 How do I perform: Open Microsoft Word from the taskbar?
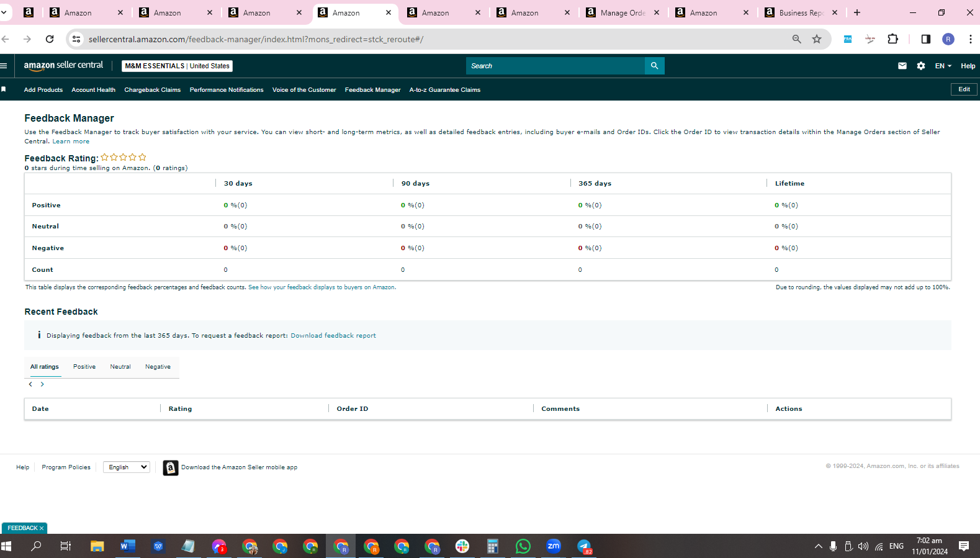click(127, 546)
